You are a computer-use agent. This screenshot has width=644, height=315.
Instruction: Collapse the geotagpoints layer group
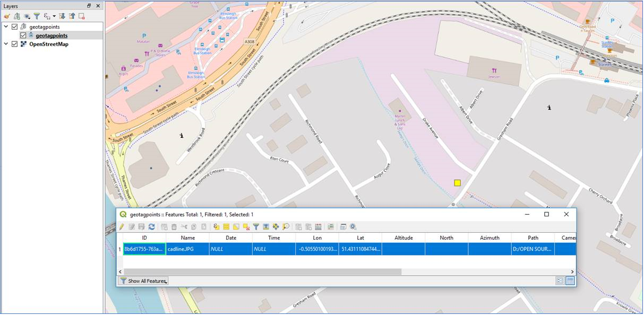pos(5,26)
